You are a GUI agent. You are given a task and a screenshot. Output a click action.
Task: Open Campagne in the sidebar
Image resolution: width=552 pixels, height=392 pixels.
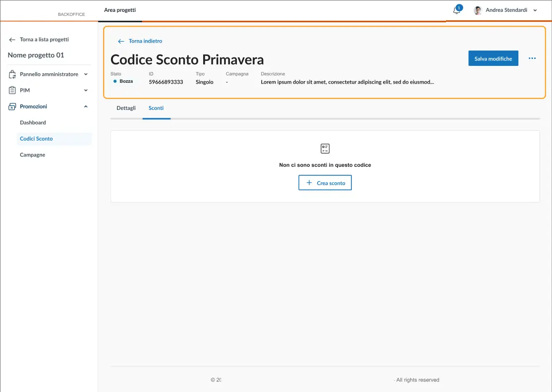(33, 155)
